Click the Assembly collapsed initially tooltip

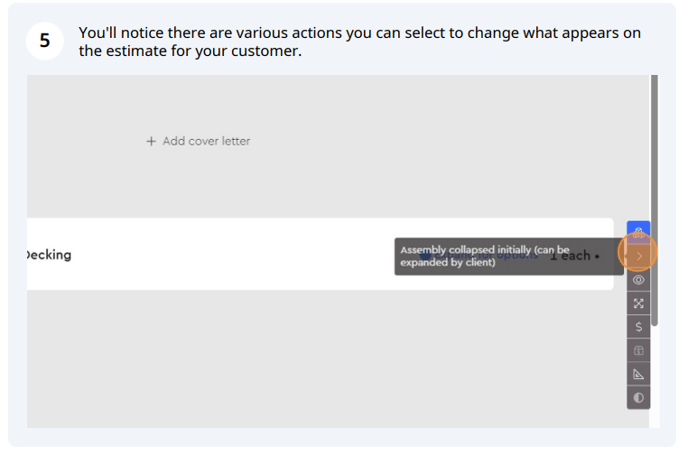pyautogui.click(x=509, y=257)
